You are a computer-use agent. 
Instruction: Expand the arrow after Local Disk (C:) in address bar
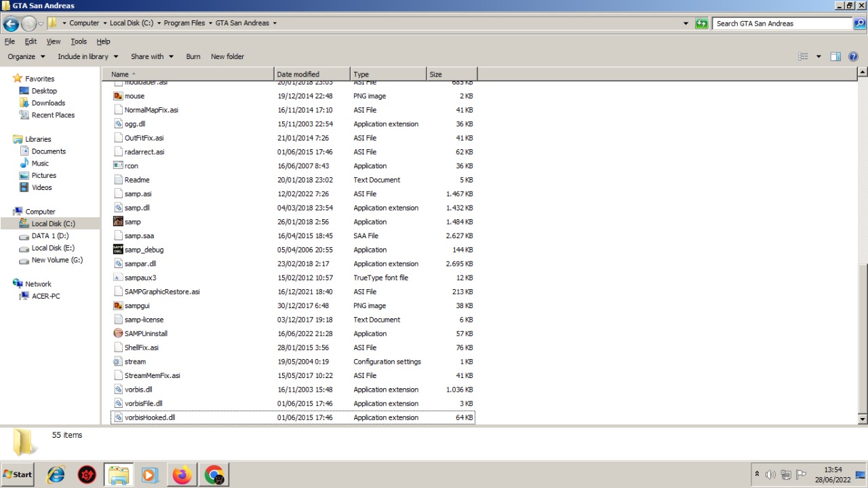[159, 23]
